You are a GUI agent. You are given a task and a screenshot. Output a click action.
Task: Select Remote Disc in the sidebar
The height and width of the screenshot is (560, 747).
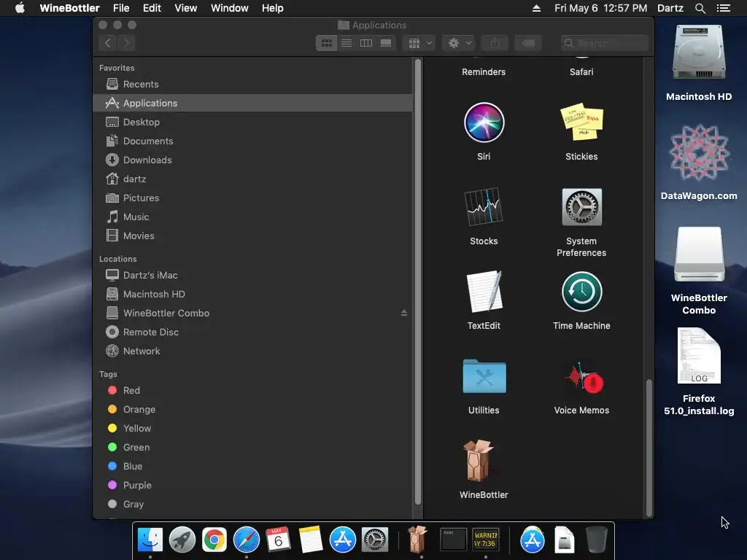[253, 332]
